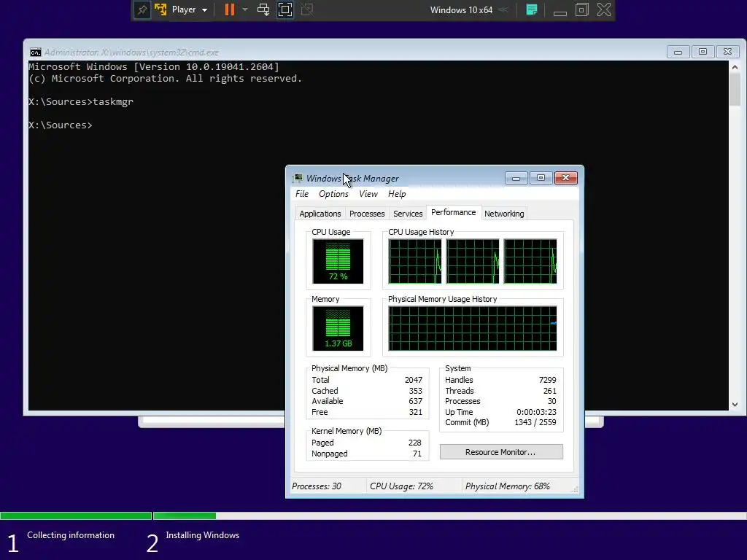Click the Collecting information step label

71,535
